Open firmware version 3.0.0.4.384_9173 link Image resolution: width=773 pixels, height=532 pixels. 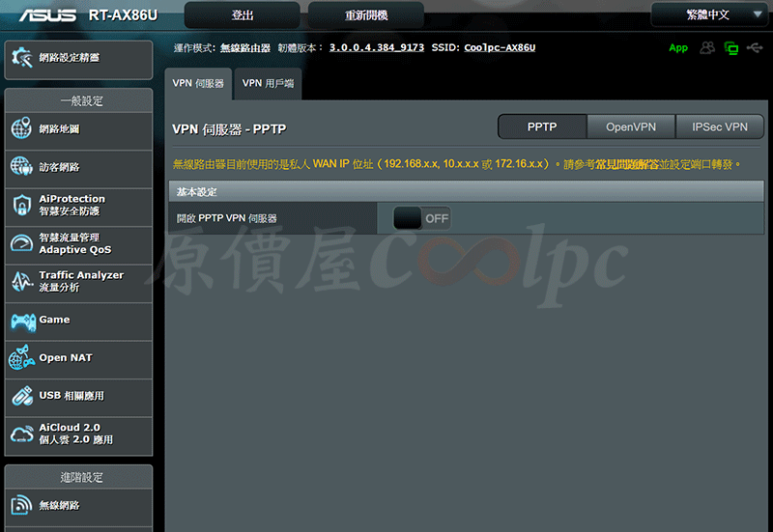point(377,47)
